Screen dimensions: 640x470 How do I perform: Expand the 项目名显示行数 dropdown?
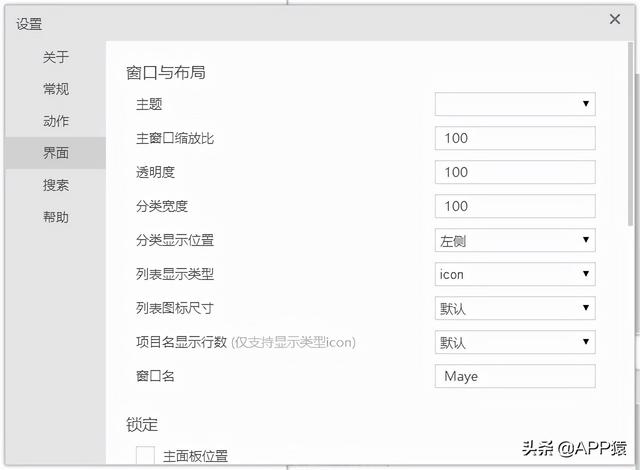[515, 342]
